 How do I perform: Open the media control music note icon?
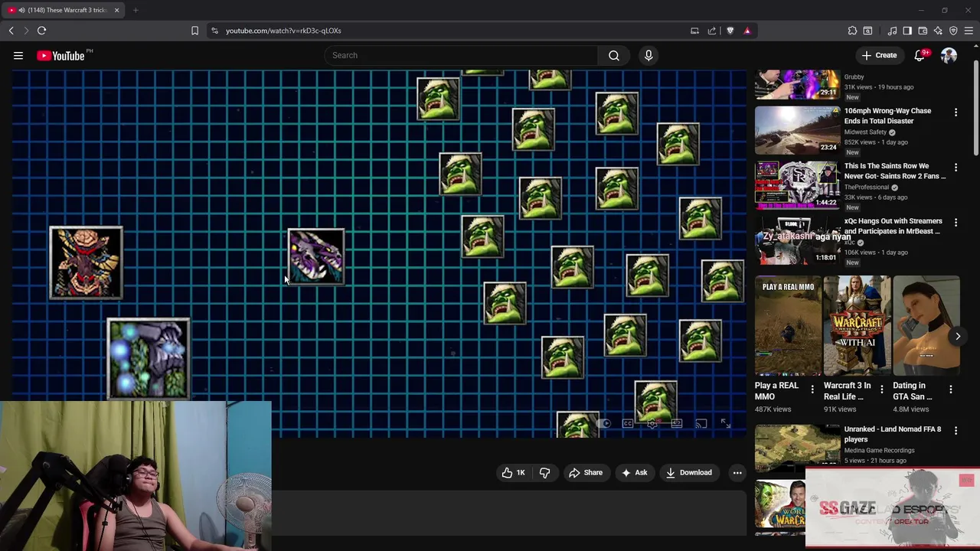click(x=892, y=31)
